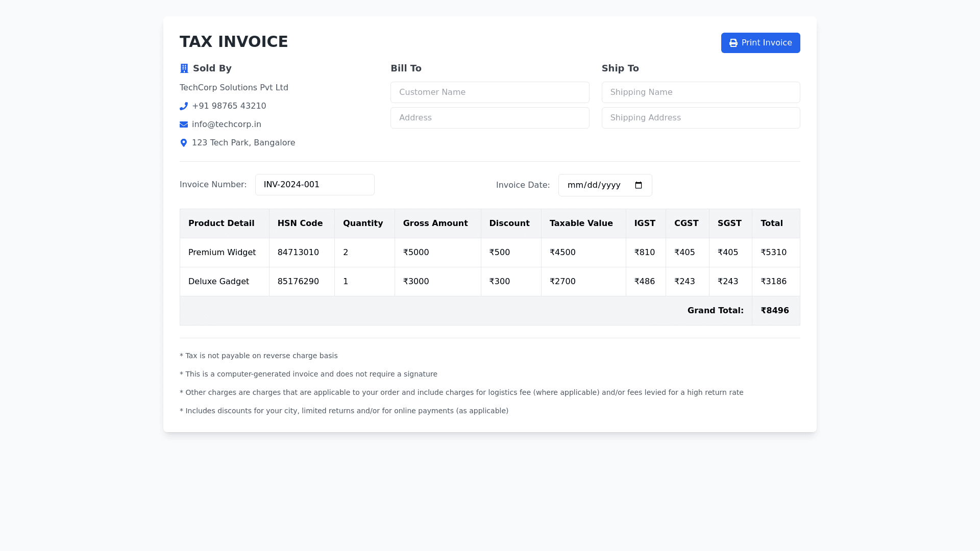Click the location pin icon beside 123 Tech Park

click(x=184, y=143)
